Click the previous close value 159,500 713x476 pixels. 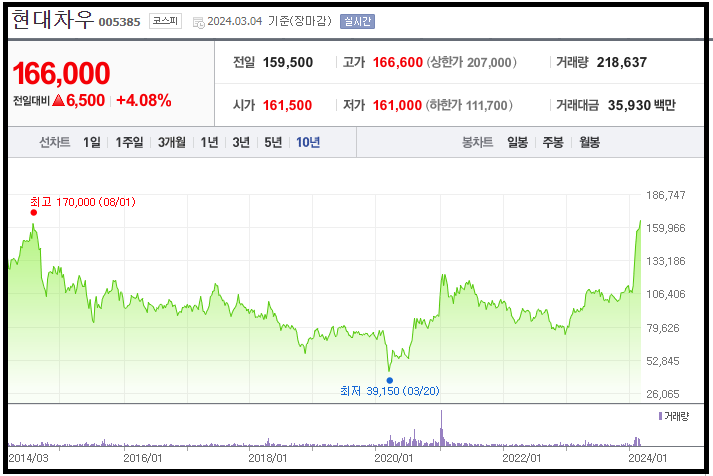(288, 62)
